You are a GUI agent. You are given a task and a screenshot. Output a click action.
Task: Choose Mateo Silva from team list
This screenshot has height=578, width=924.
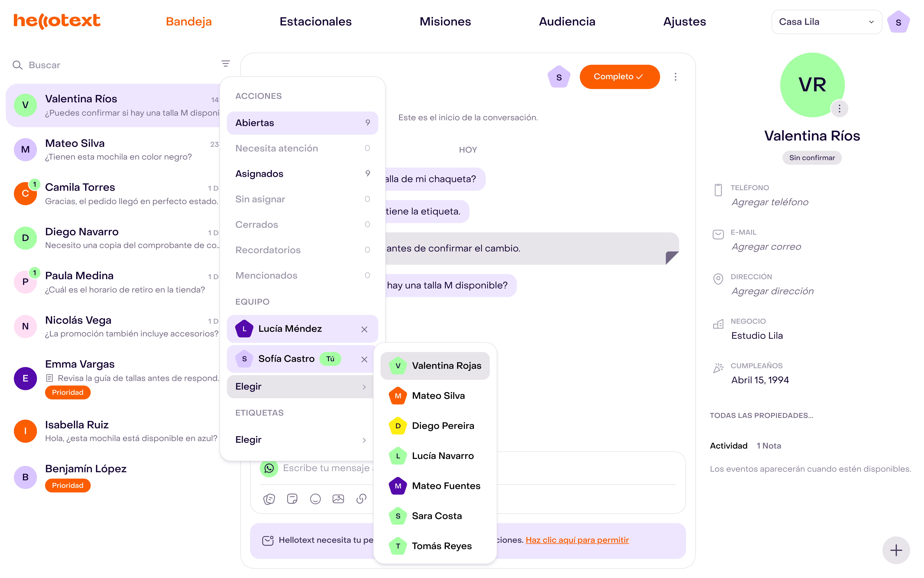[x=435, y=396]
